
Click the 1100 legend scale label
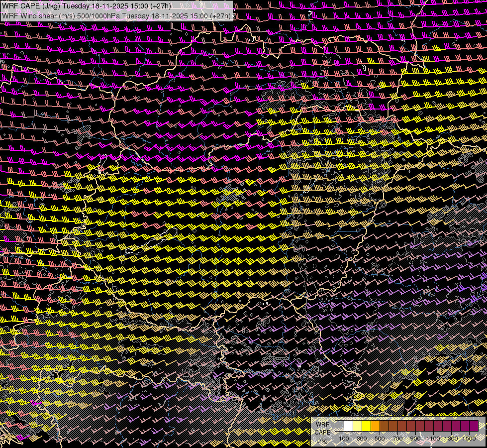pyautogui.click(x=433, y=439)
